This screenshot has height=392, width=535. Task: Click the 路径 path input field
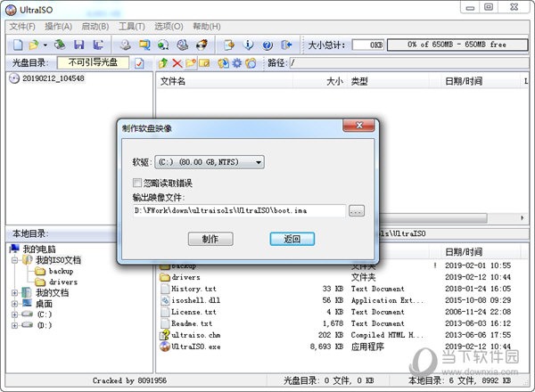coord(409,62)
